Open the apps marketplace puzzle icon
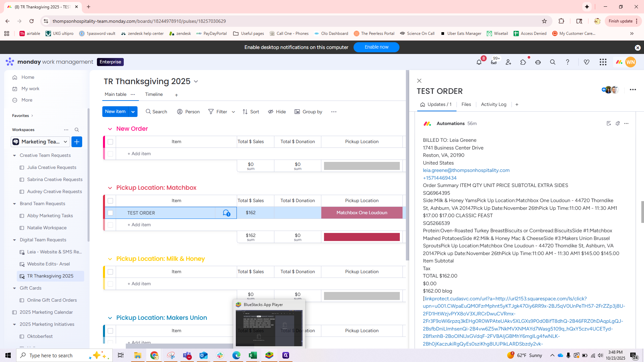This screenshot has width=644, height=362. pos(523,62)
